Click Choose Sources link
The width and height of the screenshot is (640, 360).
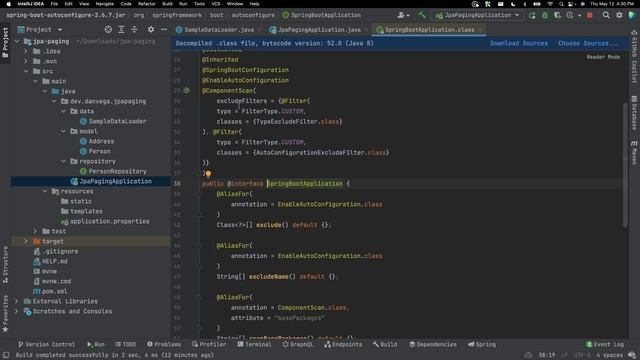pos(589,43)
